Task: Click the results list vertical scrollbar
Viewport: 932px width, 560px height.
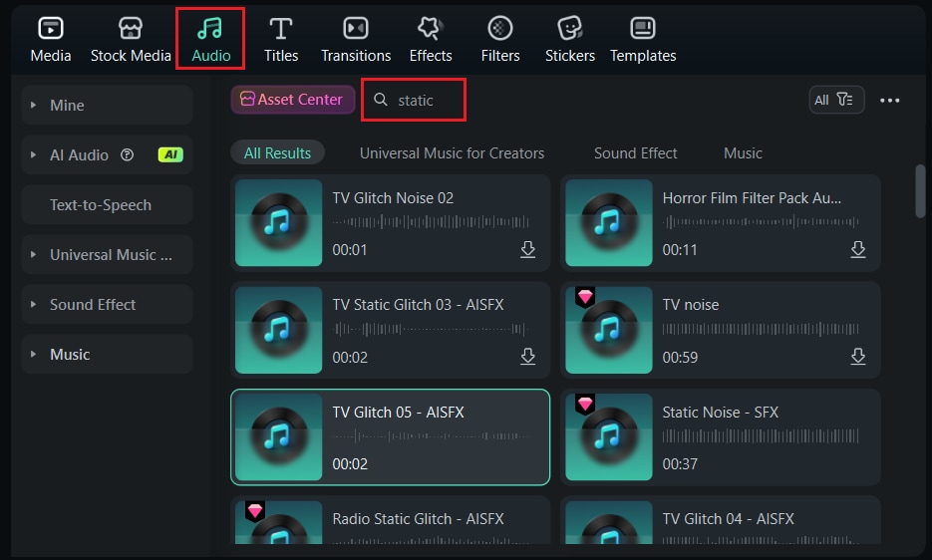Action: pyautogui.click(x=920, y=191)
